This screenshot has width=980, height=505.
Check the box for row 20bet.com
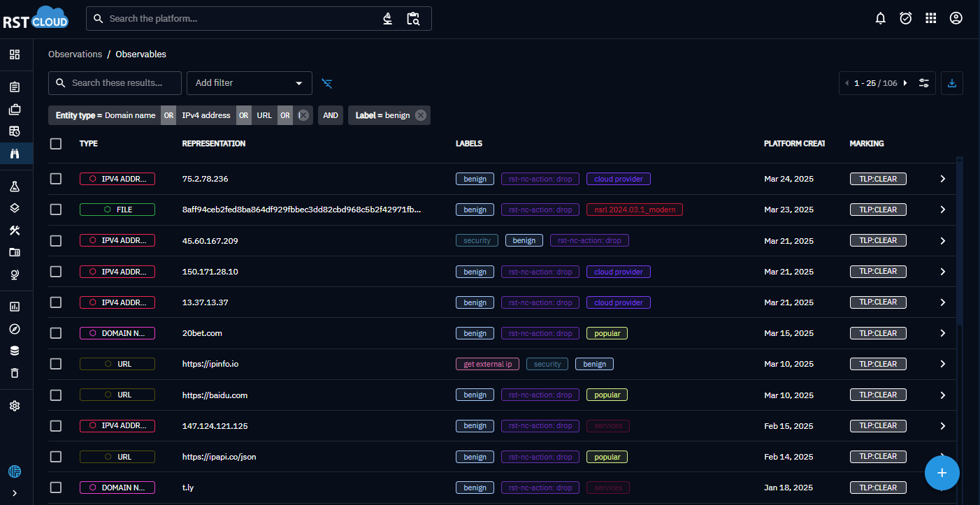click(56, 333)
